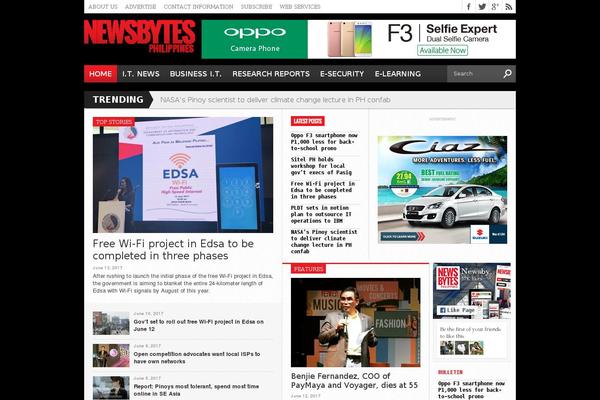Open Gov't set to roll out free Wi-Fi article

point(199,325)
